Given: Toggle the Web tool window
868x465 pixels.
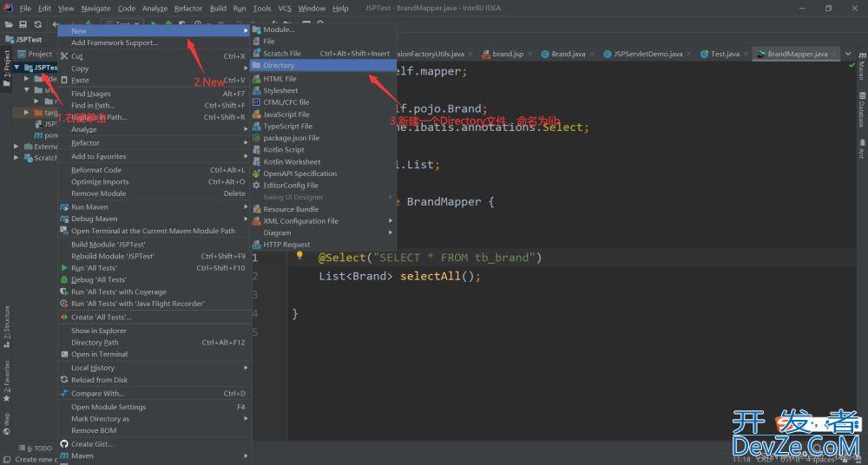Looking at the screenshot, I should pos(7,424).
